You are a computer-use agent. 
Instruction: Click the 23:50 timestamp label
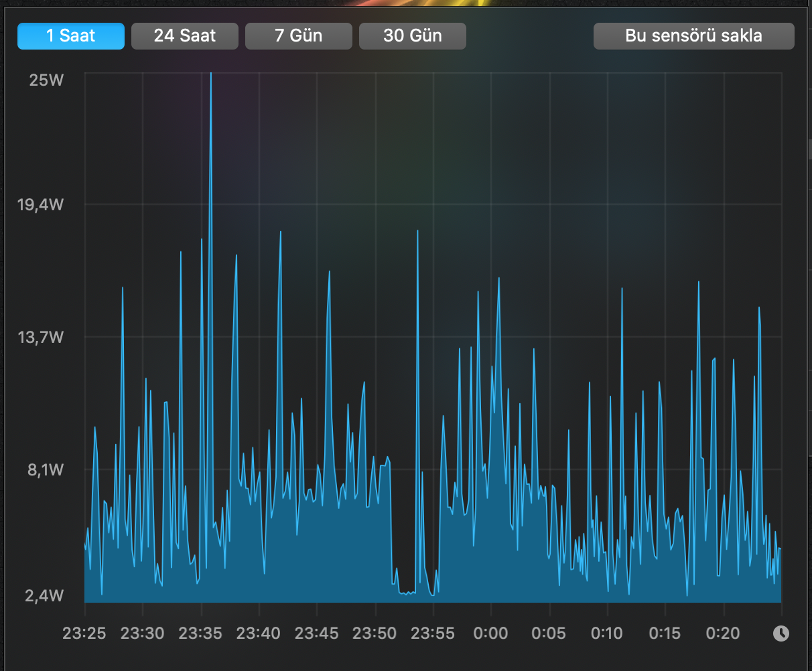375,633
